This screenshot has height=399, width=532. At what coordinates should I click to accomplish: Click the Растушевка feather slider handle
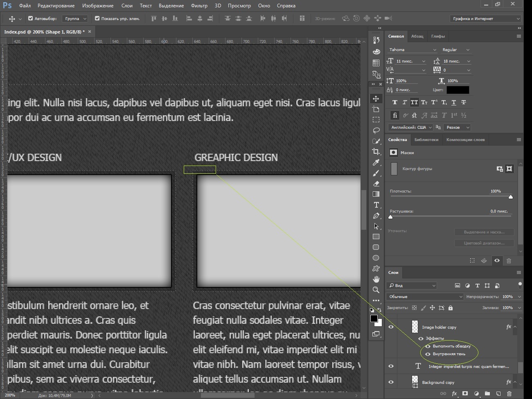[x=390, y=217]
